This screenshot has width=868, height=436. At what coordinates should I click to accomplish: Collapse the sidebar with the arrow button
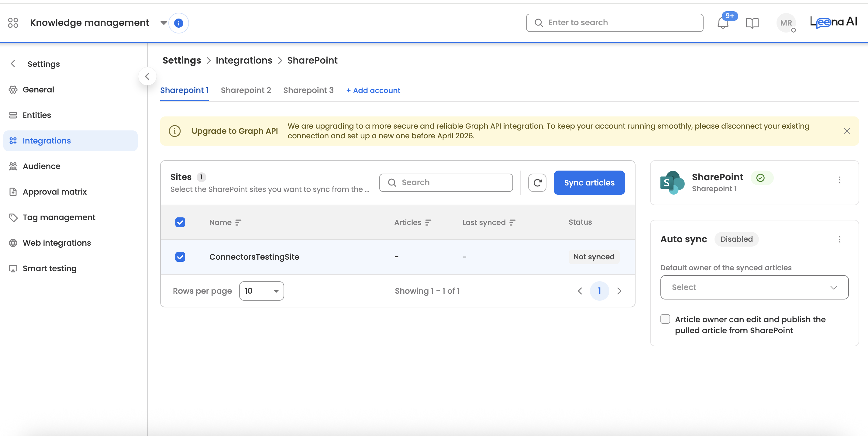pos(147,77)
